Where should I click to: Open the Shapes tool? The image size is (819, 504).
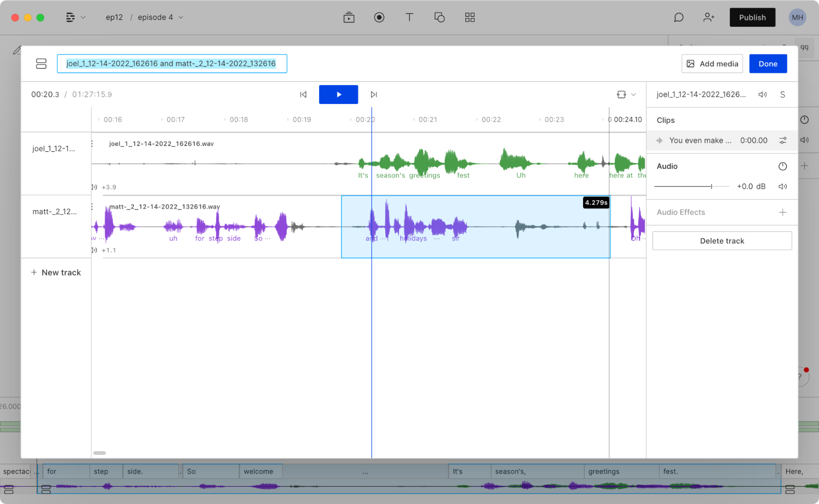point(439,17)
